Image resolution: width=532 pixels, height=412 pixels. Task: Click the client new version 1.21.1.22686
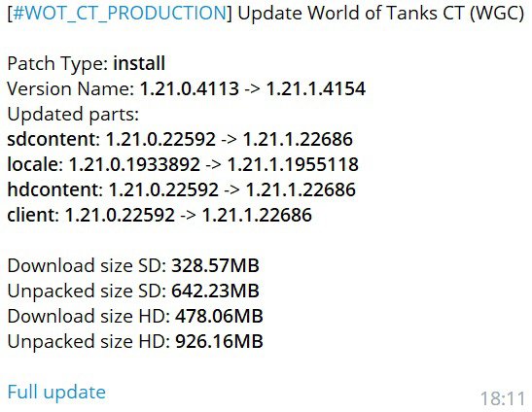click(x=257, y=215)
